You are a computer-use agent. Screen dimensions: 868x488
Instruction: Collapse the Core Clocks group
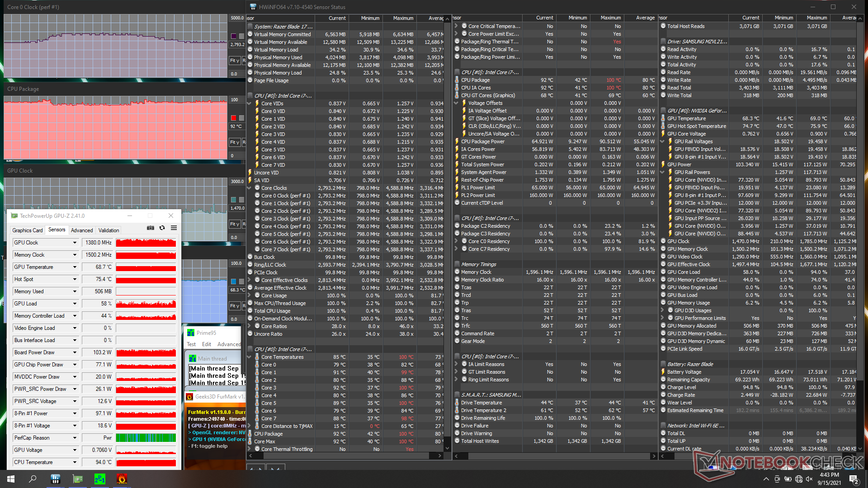pyautogui.click(x=249, y=188)
